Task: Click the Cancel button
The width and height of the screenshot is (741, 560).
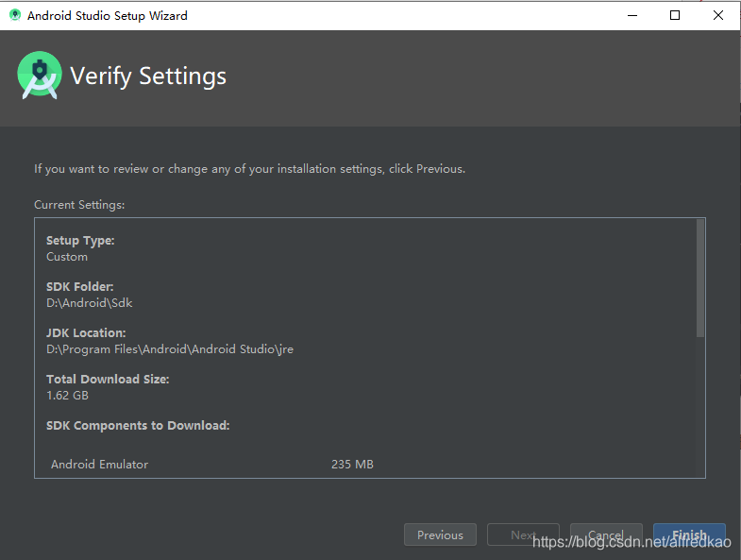Action: tap(606, 535)
